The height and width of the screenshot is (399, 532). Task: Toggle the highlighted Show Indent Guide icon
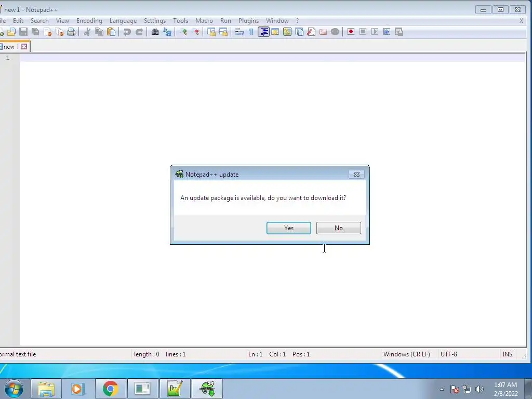tap(263, 32)
